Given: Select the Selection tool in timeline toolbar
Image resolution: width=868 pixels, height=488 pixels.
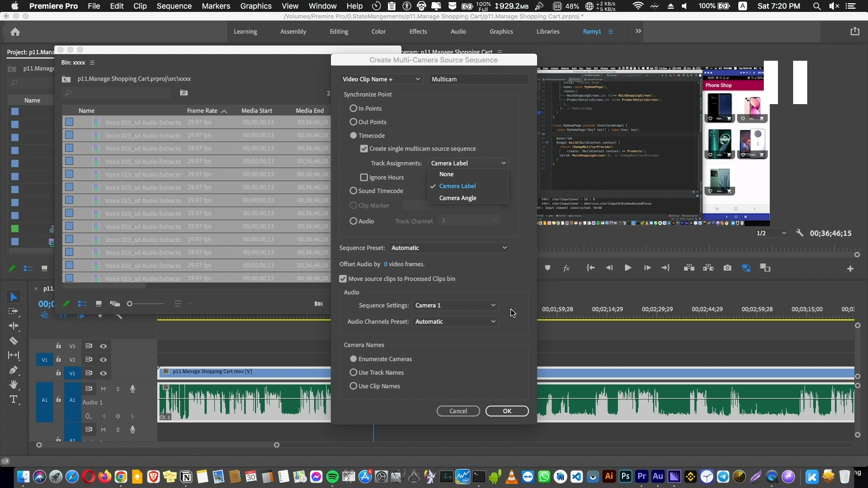Looking at the screenshot, I should pos(14,297).
